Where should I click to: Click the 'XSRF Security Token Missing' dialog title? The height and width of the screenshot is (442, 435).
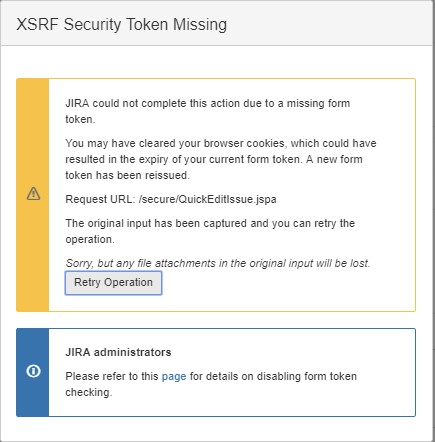pos(122,25)
